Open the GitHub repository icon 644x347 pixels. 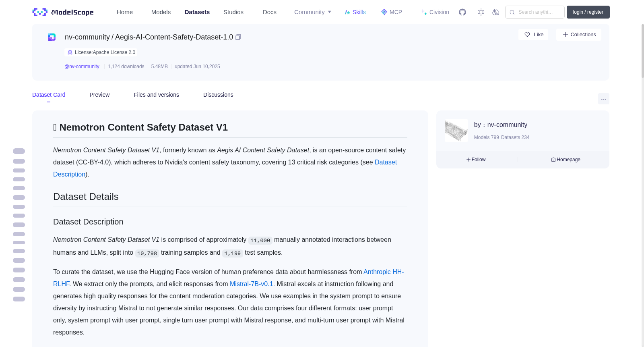coord(462,12)
